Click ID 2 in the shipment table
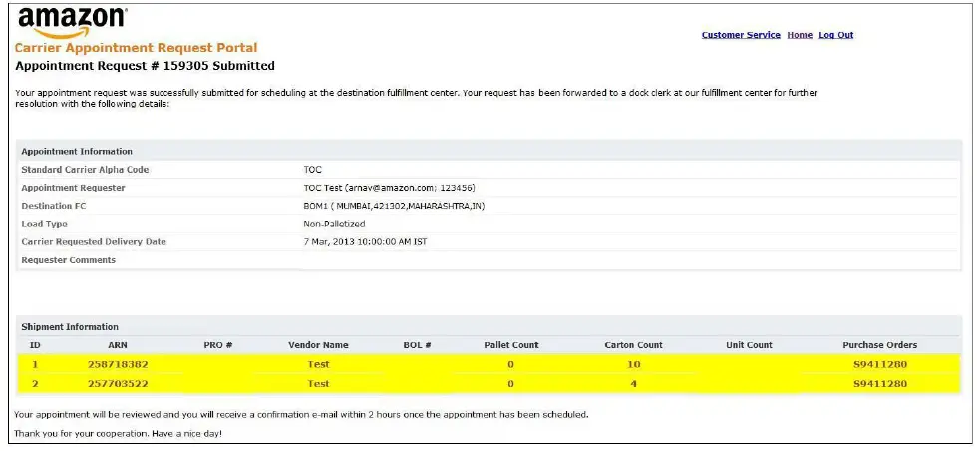 click(x=35, y=384)
